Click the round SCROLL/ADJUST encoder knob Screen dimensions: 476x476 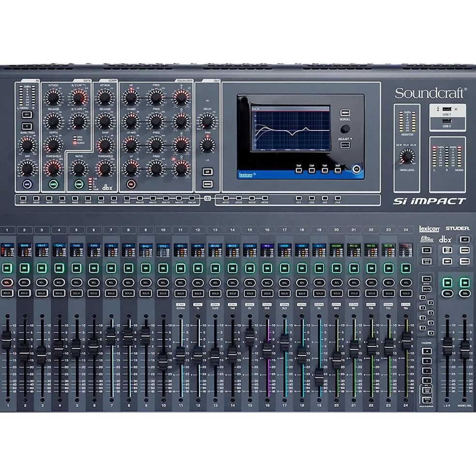(x=345, y=129)
